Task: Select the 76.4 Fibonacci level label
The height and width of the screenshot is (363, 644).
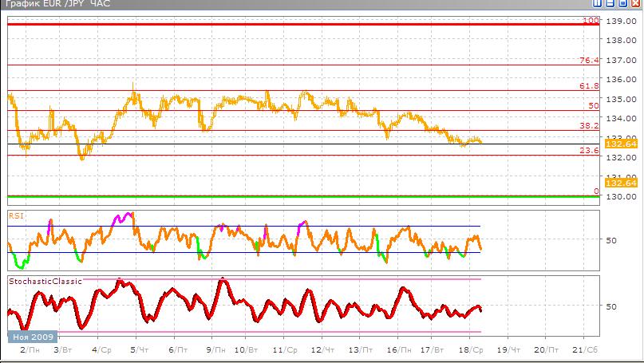Action: click(x=589, y=60)
